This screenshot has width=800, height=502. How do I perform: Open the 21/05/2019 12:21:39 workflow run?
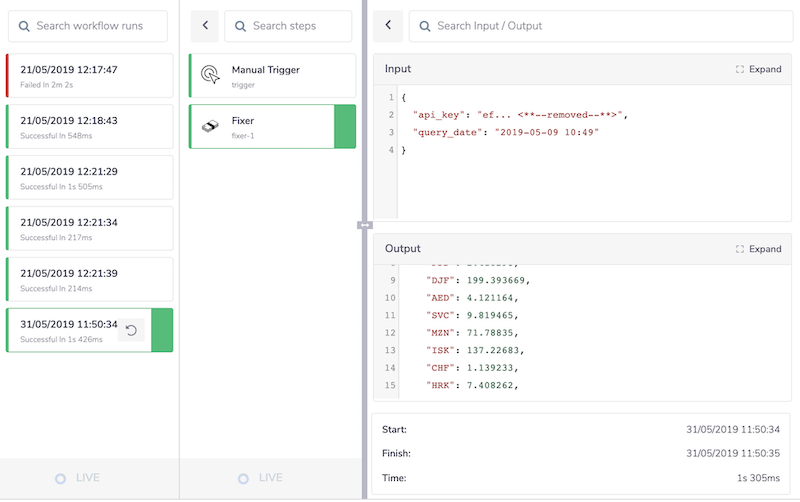coord(89,279)
